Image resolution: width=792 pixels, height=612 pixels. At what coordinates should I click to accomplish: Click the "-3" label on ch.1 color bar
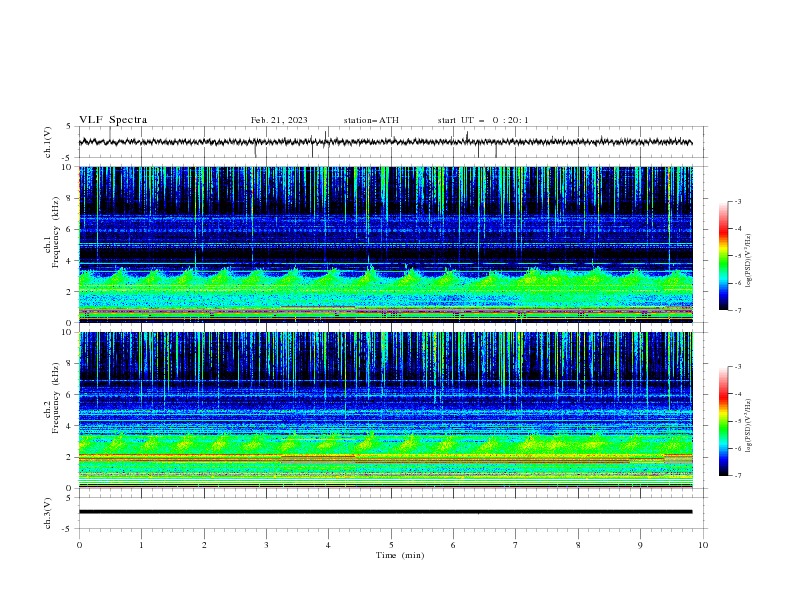click(x=737, y=201)
